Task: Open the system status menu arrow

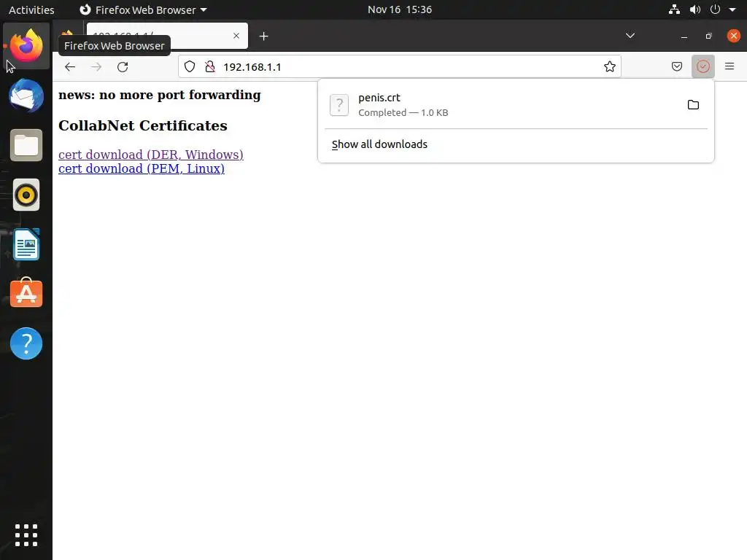Action: tap(732, 9)
